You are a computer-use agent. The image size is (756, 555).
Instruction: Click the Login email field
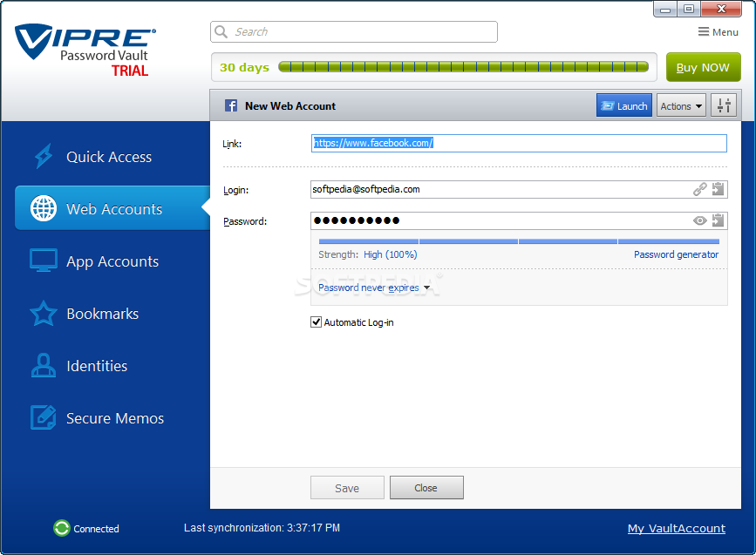[x=519, y=189]
